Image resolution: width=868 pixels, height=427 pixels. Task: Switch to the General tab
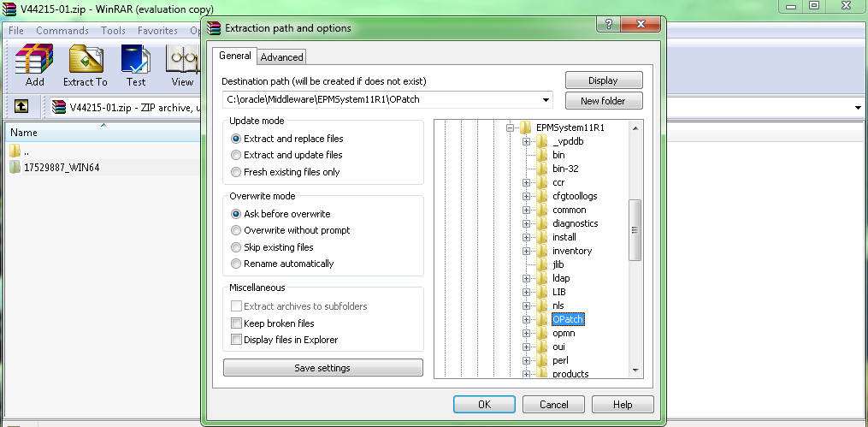pos(234,56)
